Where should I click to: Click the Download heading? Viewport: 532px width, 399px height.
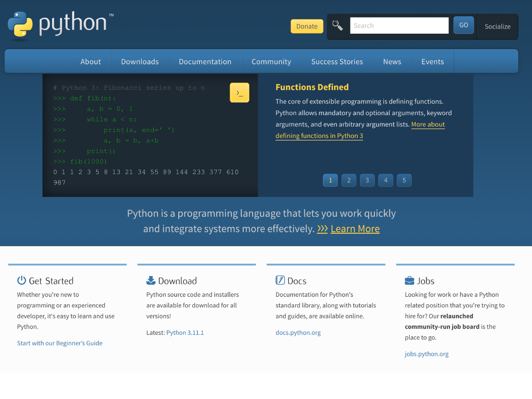coord(177,281)
